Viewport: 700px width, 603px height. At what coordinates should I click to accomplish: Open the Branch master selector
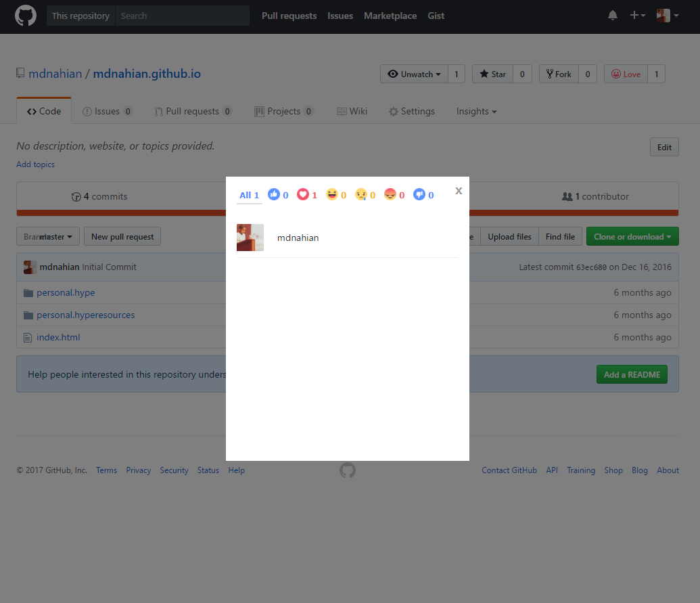coord(48,237)
